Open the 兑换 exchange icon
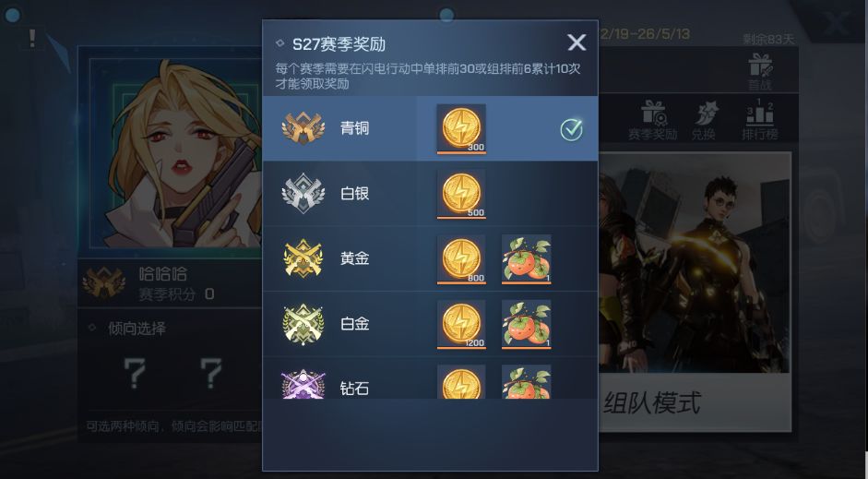Viewport: 868px width, 479px height. 704,120
